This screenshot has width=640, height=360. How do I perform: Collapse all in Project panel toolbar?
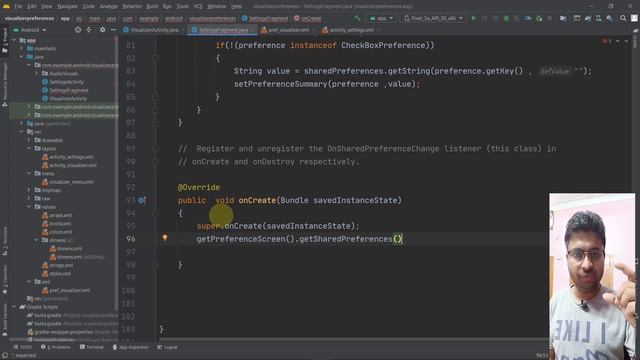(x=89, y=30)
